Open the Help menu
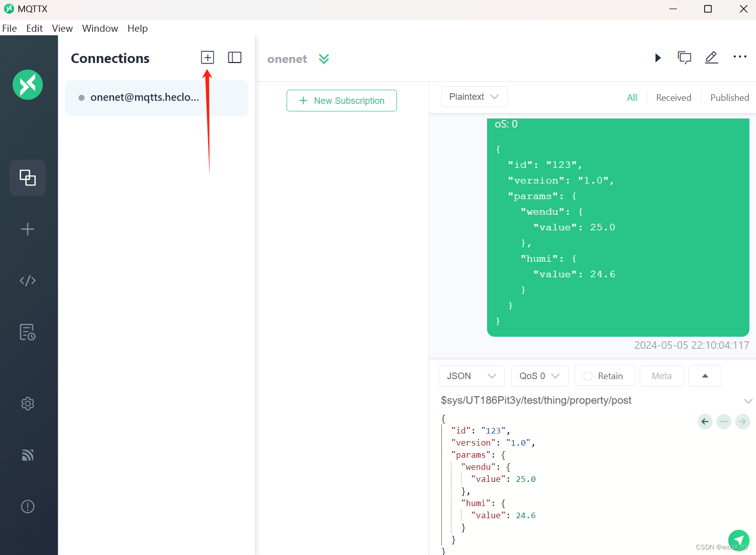756x555 pixels. point(138,28)
